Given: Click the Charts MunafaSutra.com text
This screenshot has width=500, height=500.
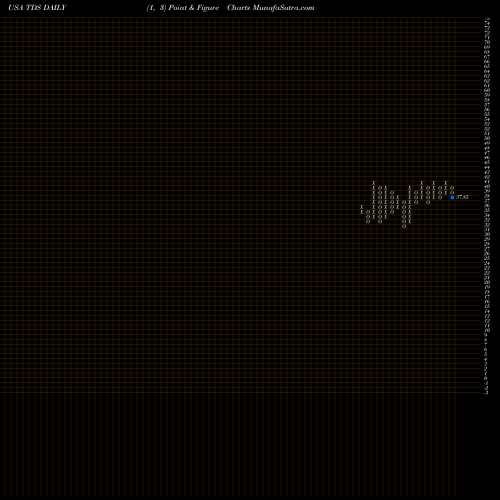Looking at the screenshot, I should pyautogui.click(x=271, y=8).
